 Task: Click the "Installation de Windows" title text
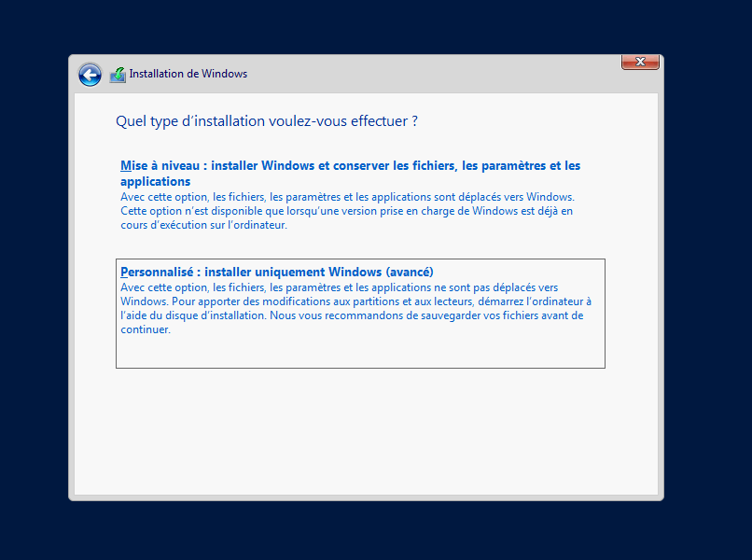(x=188, y=74)
